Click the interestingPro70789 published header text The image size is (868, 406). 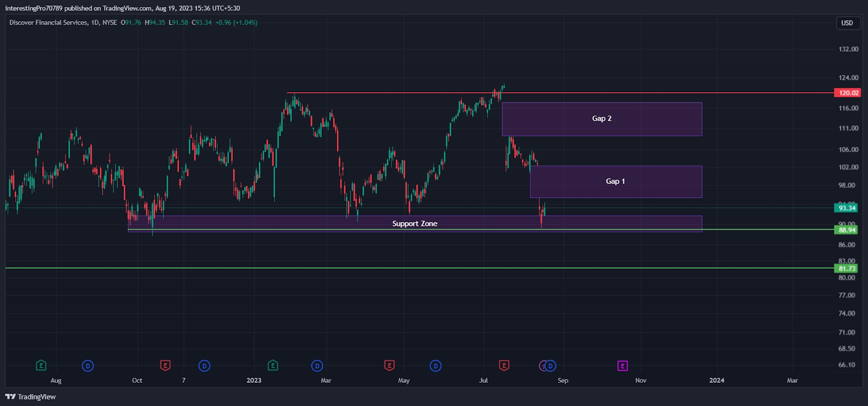click(x=123, y=8)
